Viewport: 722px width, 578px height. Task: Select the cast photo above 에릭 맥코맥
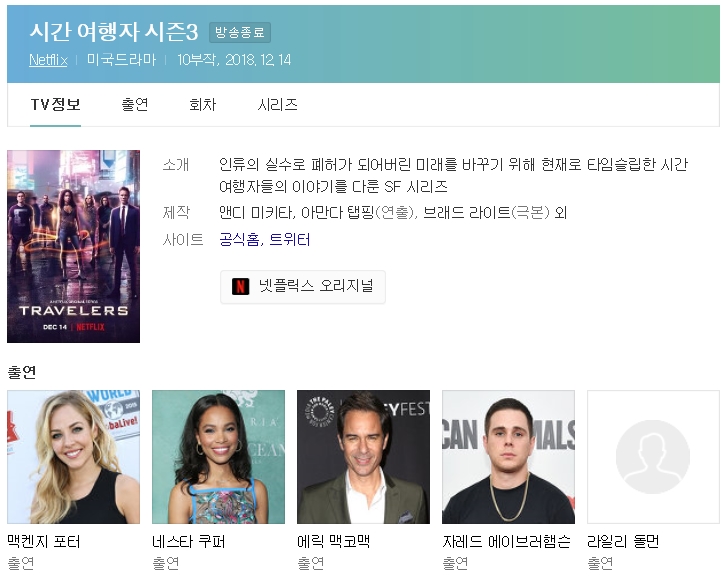pyautogui.click(x=363, y=456)
